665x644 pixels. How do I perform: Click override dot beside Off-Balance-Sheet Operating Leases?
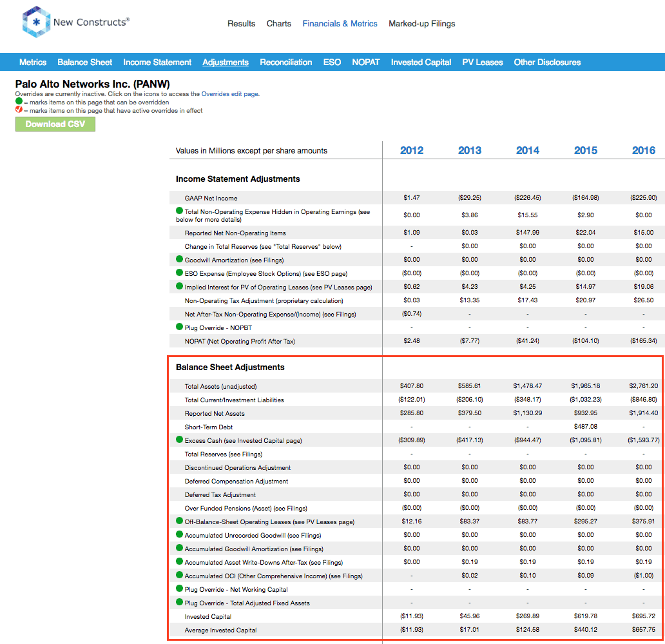tap(179, 521)
